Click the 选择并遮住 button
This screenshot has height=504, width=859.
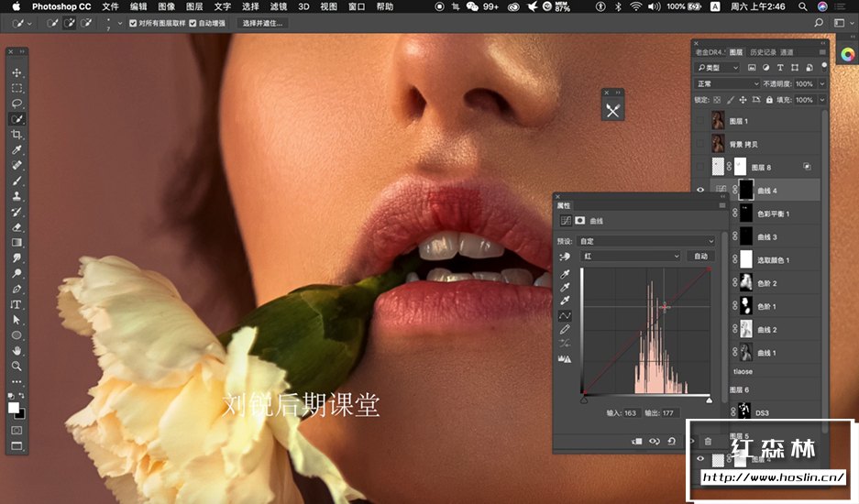[263, 23]
